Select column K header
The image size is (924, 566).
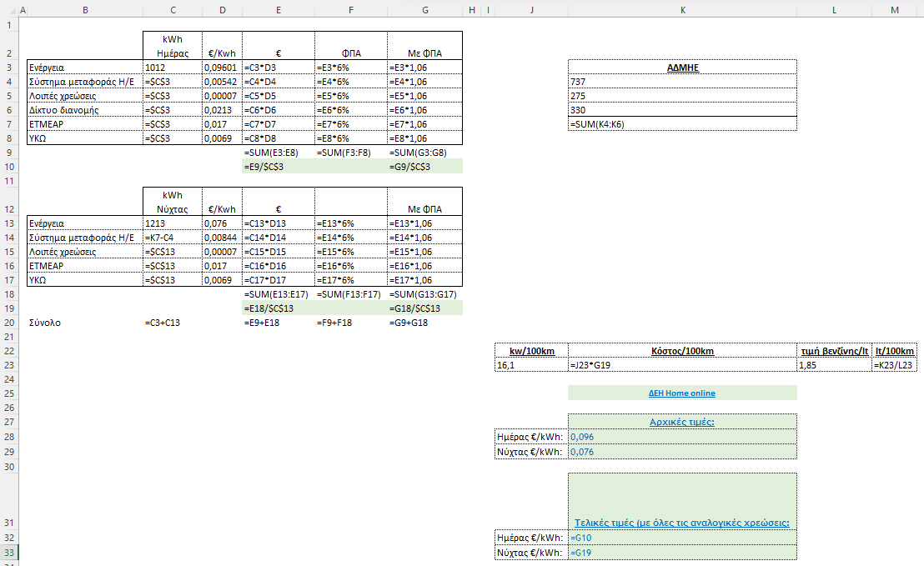[x=682, y=10]
